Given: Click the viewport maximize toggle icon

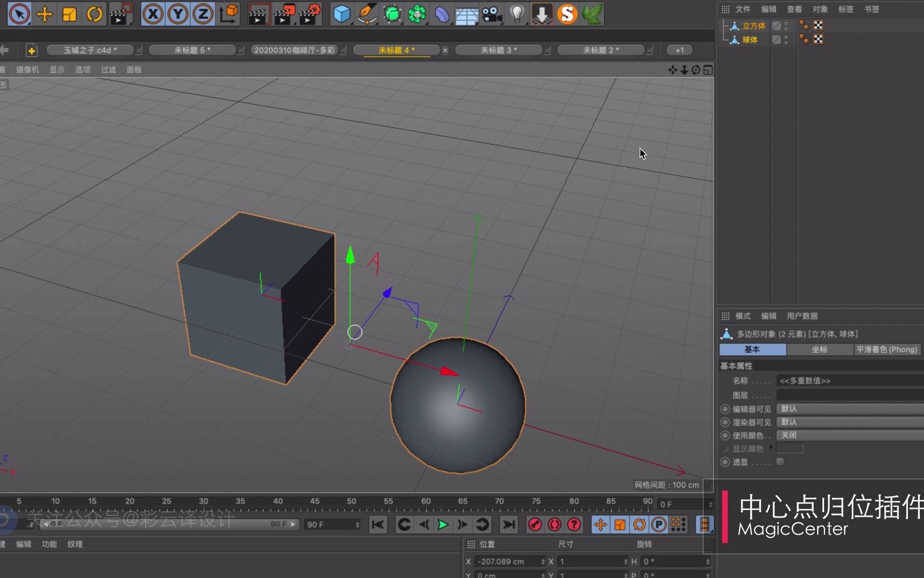Looking at the screenshot, I should point(708,70).
